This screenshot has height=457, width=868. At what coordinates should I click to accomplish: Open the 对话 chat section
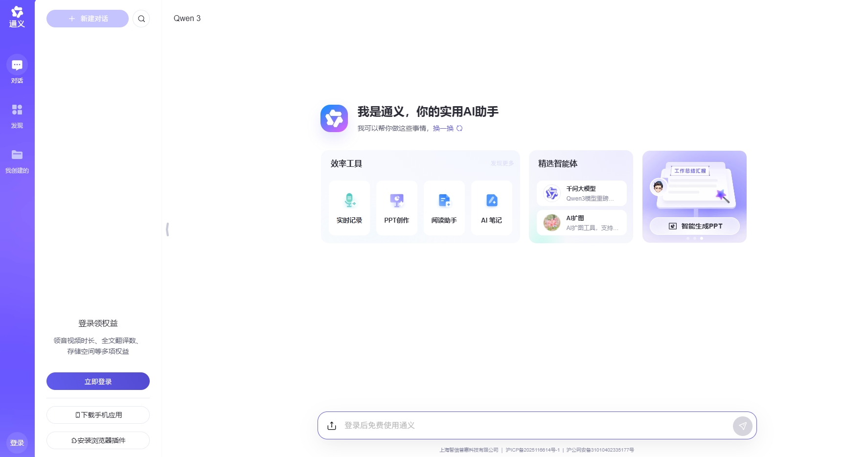(x=17, y=69)
